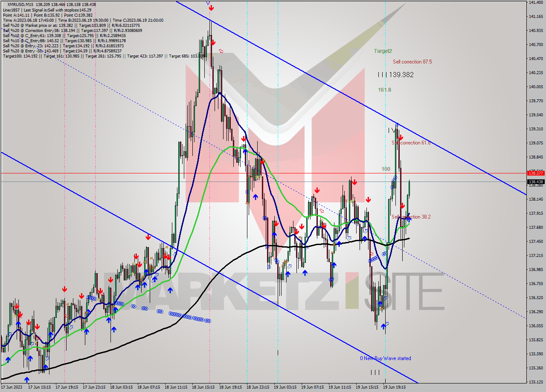Screen dimensions: 546x392
Task: Click the '19 Jun 07:15' time label
Action: pos(313,387)
